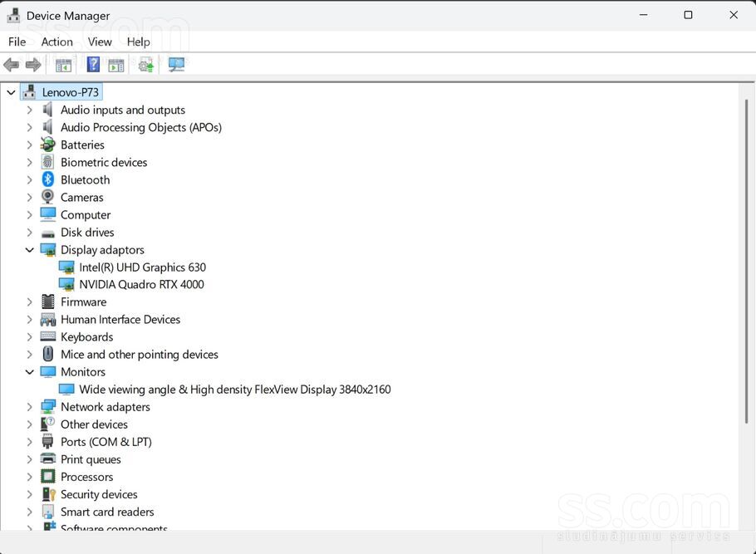Click the Network adapters icon
This screenshot has width=756, height=554.
pyautogui.click(x=47, y=406)
